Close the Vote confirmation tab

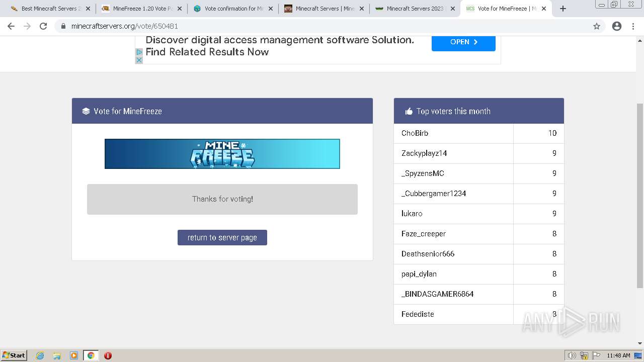click(271, 9)
